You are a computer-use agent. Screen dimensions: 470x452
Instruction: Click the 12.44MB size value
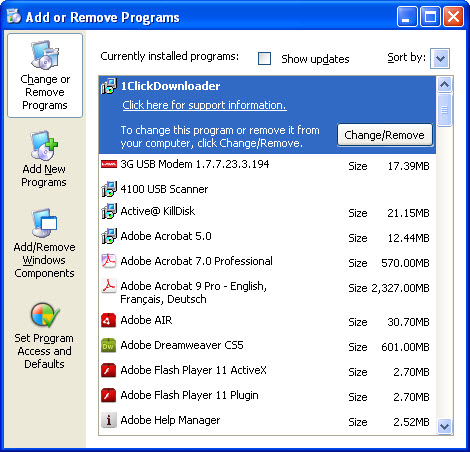pos(408,238)
